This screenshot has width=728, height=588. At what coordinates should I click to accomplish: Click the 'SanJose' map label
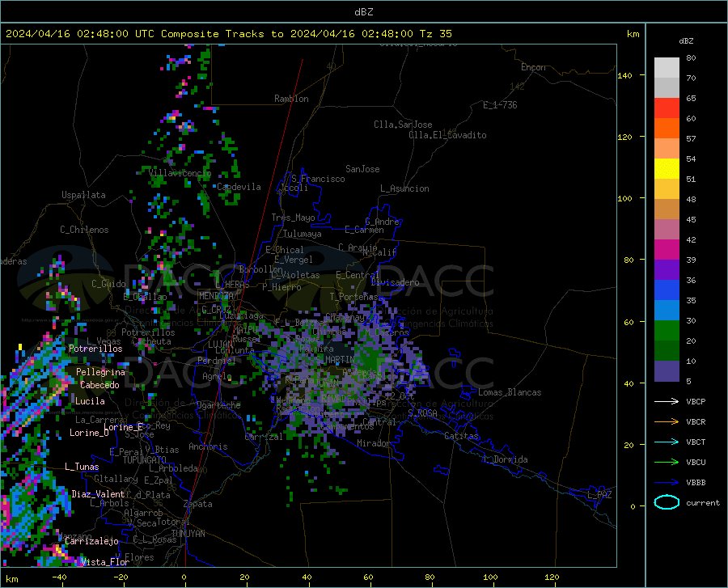point(362,169)
